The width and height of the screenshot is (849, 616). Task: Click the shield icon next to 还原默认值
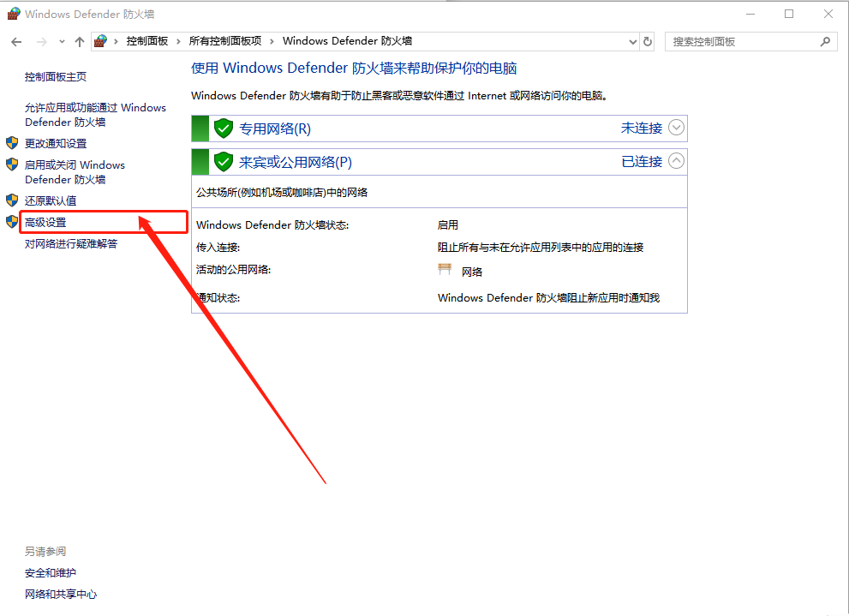pos(10,200)
